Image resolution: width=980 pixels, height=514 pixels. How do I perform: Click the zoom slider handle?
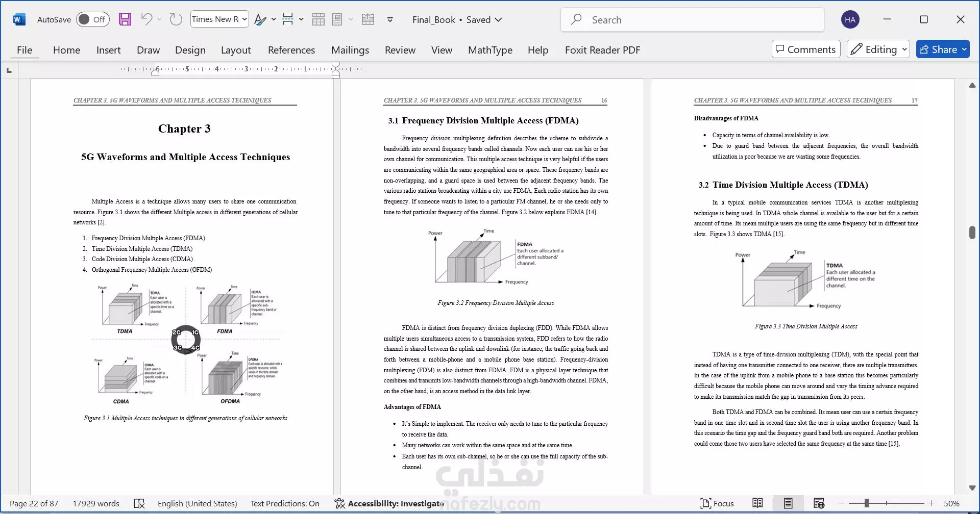point(866,503)
